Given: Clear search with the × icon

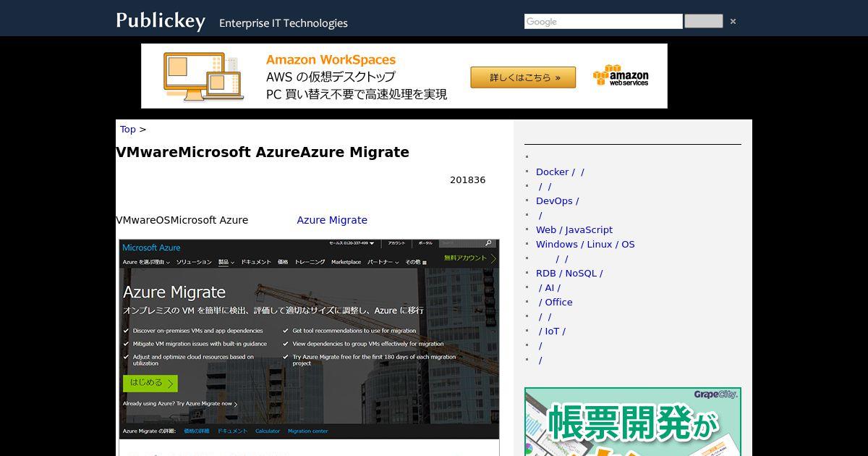Looking at the screenshot, I should pos(733,22).
